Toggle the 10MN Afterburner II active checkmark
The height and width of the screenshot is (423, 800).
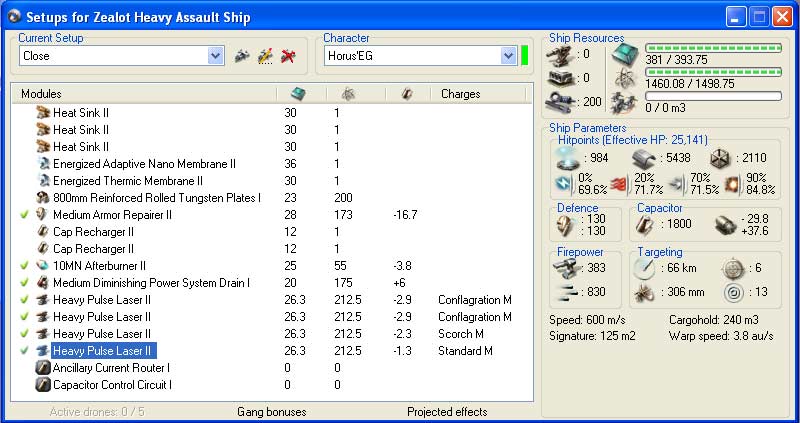pyautogui.click(x=24, y=266)
